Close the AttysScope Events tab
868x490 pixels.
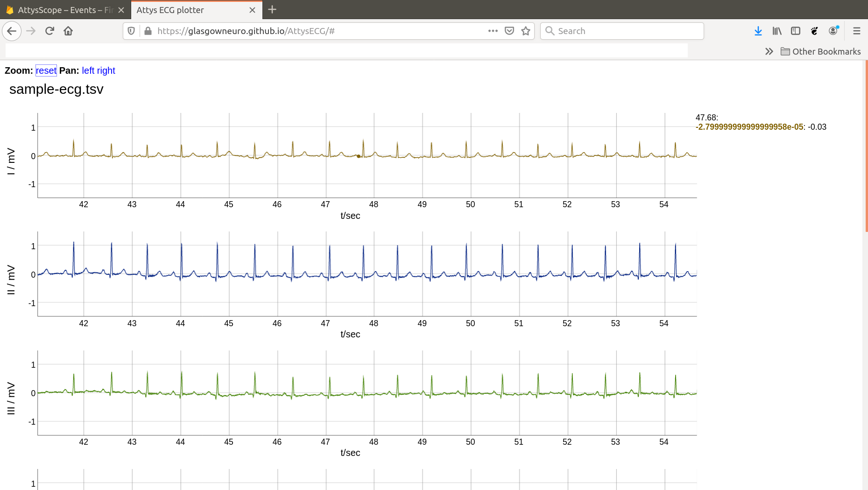tap(121, 10)
